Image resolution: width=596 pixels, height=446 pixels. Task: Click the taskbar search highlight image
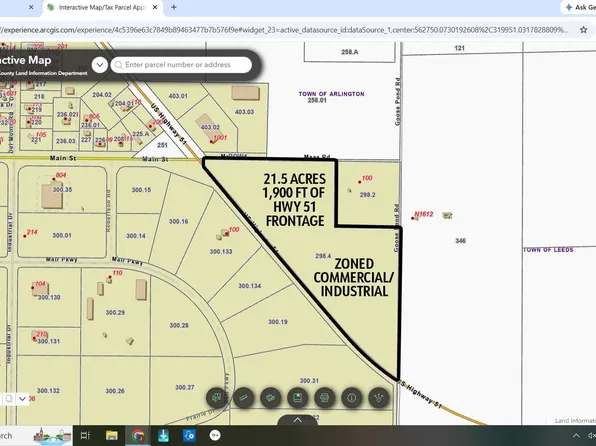[52, 436]
